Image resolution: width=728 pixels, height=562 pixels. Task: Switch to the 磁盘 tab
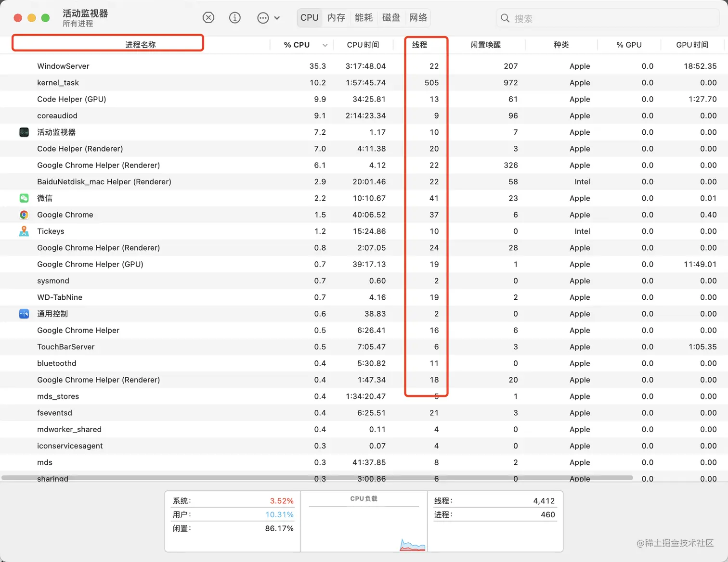click(391, 18)
